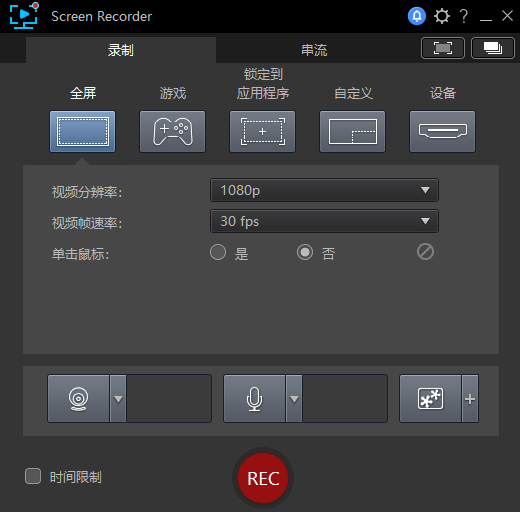This screenshot has width=520, height=512.
Task: Open the 视频帧速率 30 fps dropdown
Action: (x=324, y=221)
